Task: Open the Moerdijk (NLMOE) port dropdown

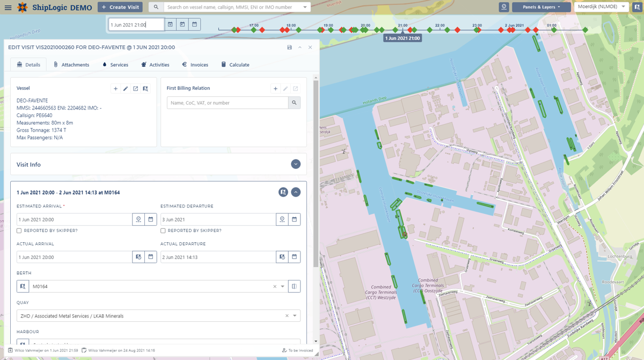Action: [x=601, y=7]
